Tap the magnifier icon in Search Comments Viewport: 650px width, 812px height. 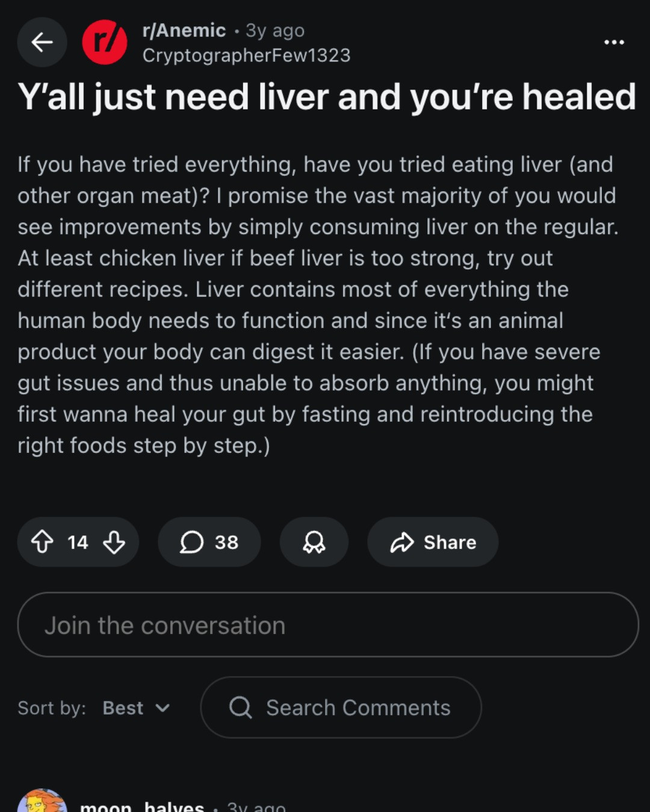point(241,707)
